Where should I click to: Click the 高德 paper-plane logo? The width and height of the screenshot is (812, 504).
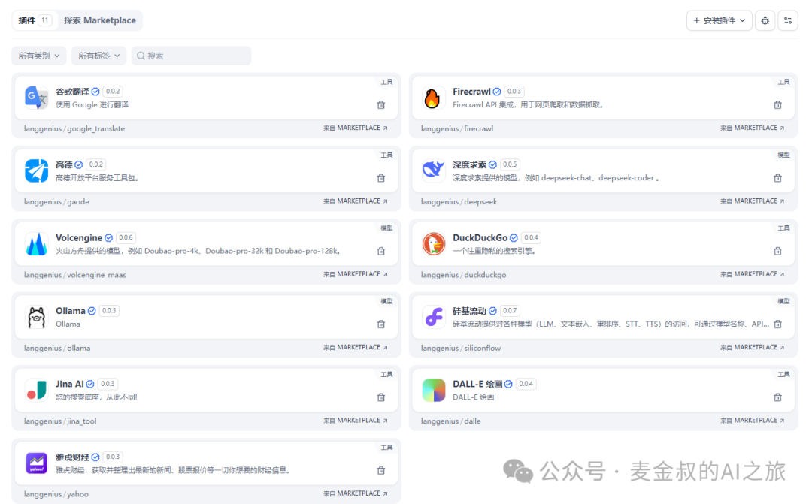(36, 171)
